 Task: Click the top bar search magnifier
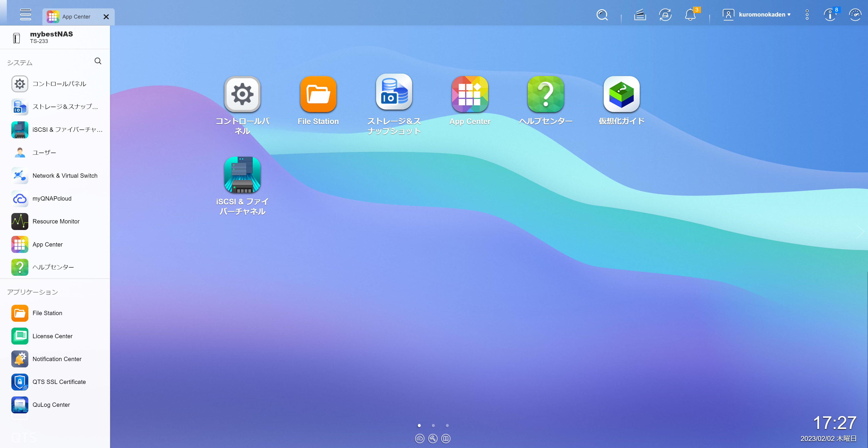pyautogui.click(x=602, y=15)
